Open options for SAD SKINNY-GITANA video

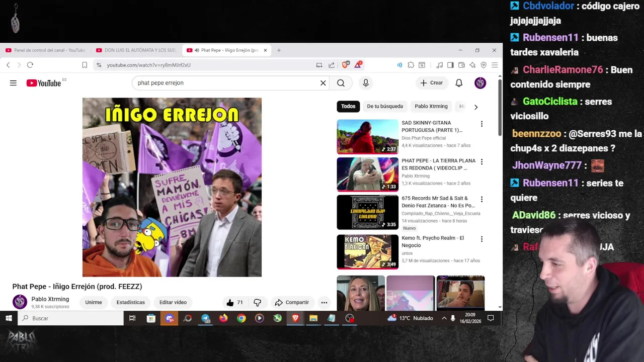[481, 124]
